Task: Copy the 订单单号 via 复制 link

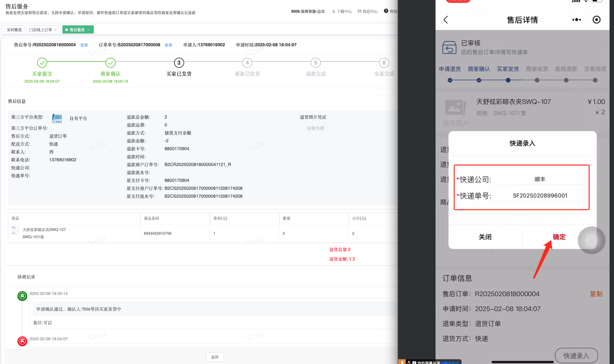Action: (168, 45)
